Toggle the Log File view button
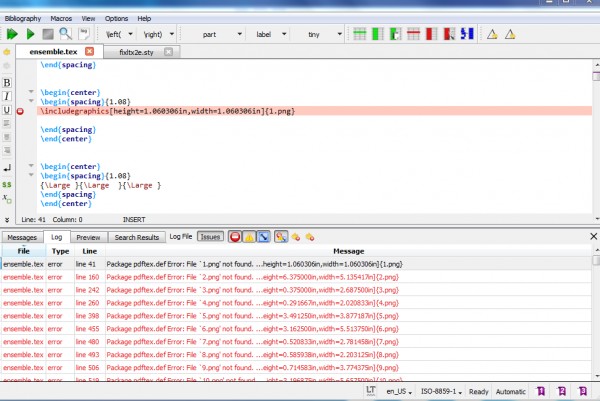The height and width of the screenshot is (401, 600). (x=181, y=237)
